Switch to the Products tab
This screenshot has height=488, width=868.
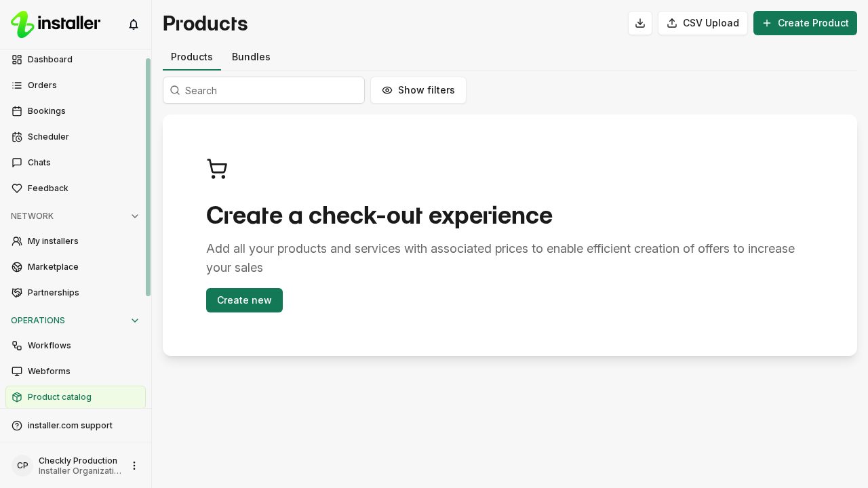[192, 57]
